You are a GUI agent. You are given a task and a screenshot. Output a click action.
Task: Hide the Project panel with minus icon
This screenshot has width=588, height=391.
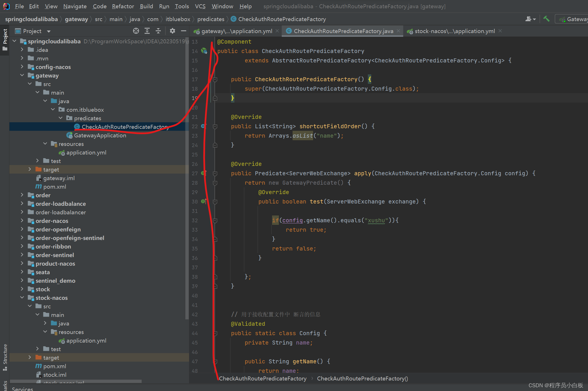pyautogui.click(x=184, y=31)
